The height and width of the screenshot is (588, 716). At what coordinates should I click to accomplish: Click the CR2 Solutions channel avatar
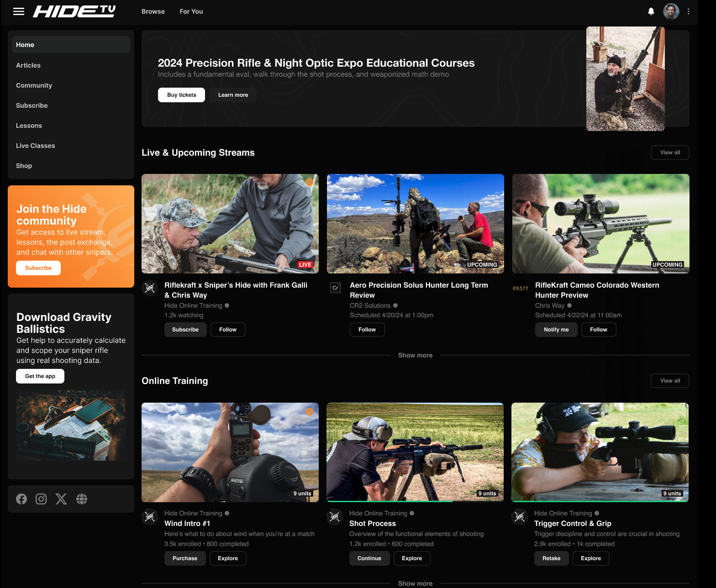(335, 288)
